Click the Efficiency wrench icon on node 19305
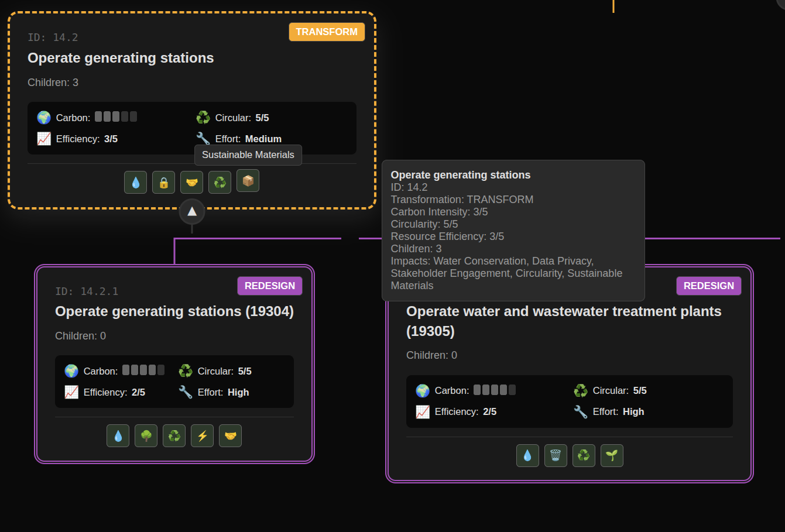785x532 pixels. point(580,411)
